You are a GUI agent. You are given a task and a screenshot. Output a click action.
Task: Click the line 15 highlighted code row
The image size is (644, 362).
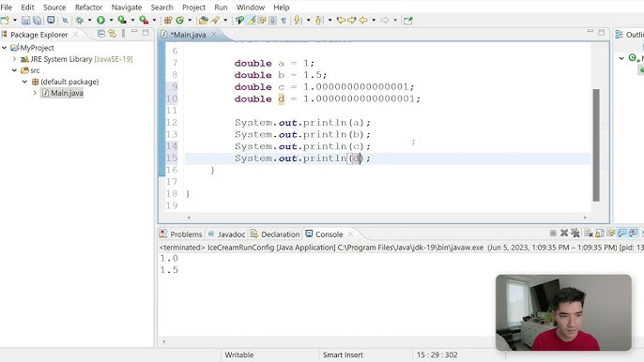pos(388,158)
